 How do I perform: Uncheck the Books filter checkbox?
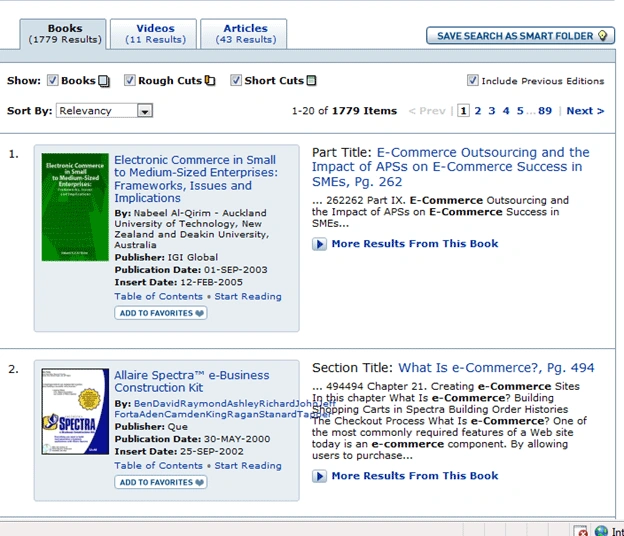coord(52,80)
